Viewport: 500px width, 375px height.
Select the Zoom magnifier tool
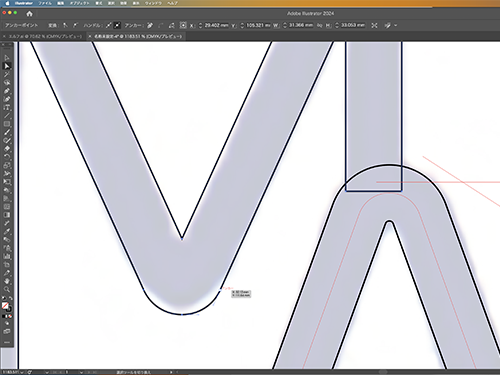7,289
